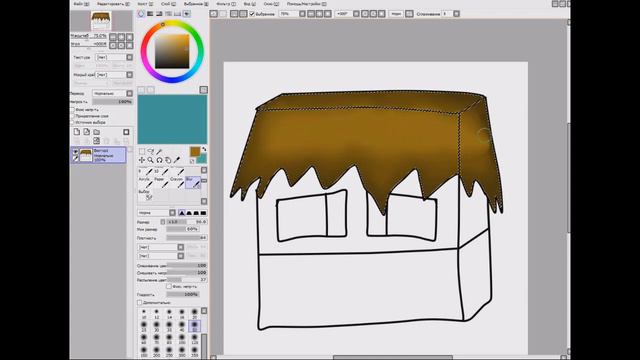The width and height of the screenshot is (640, 360).
Task: Swap foreground and background colors
Action: coord(204,150)
